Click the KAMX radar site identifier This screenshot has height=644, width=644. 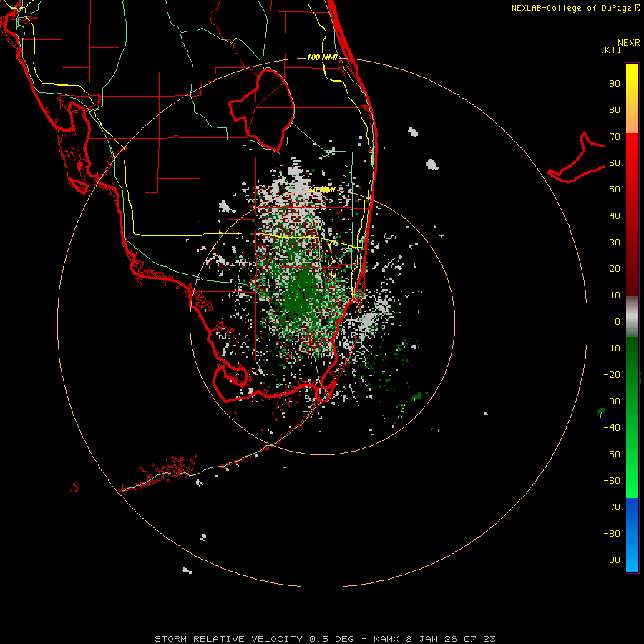click(x=386, y=639)
